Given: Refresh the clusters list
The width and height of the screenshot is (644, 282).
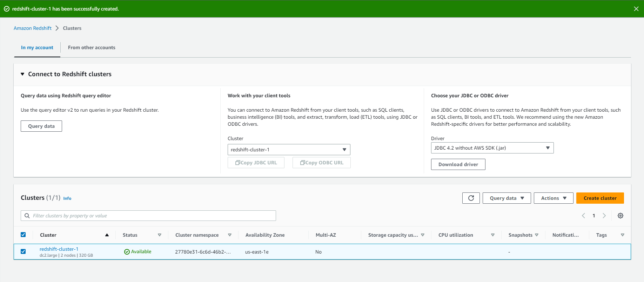Looking at the screenshot, I should point(471,198).
